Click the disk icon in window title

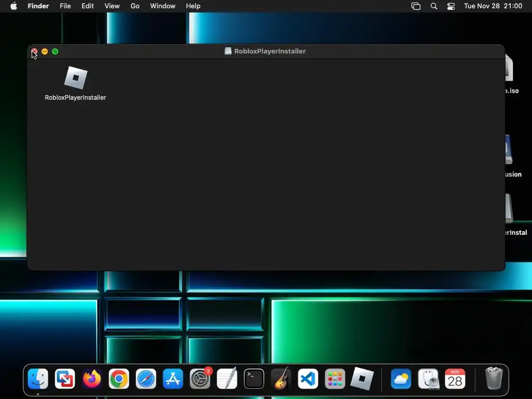(228, 51)
